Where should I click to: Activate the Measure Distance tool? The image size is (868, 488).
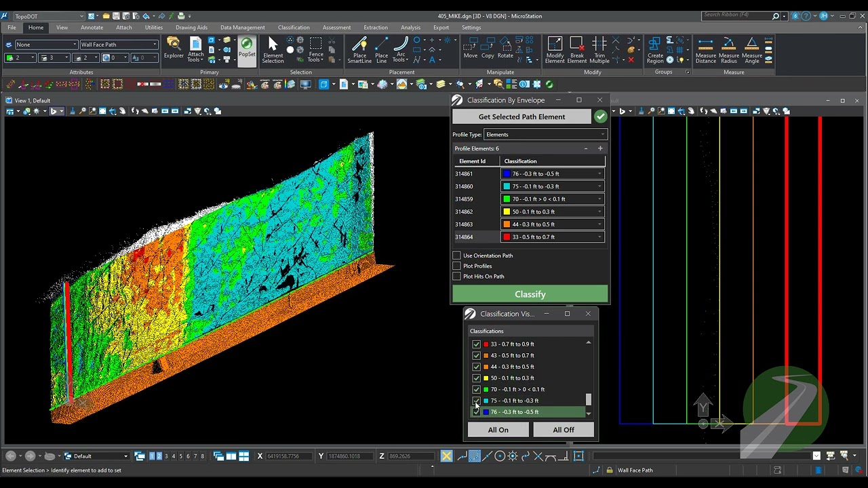click(705, 50)
